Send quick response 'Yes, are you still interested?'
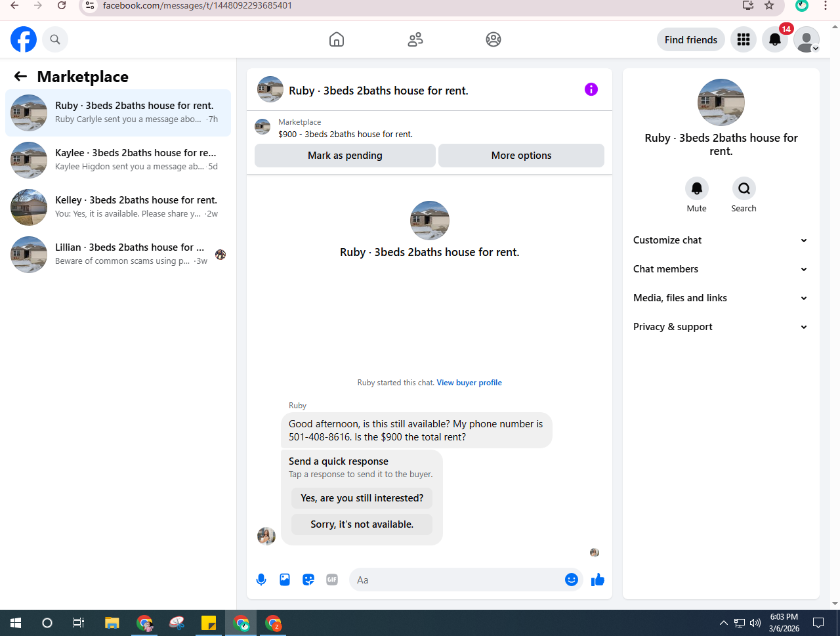 coord(362,498)
